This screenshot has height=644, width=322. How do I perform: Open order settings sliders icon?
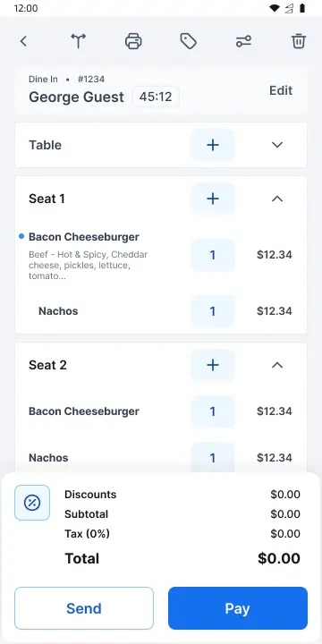[x=243, y=41]
